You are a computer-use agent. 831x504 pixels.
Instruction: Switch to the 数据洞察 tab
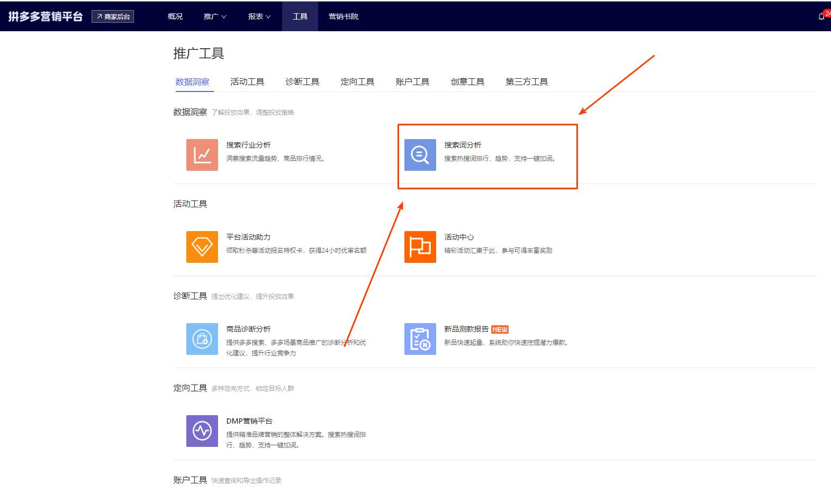click(x=192, y=81)
